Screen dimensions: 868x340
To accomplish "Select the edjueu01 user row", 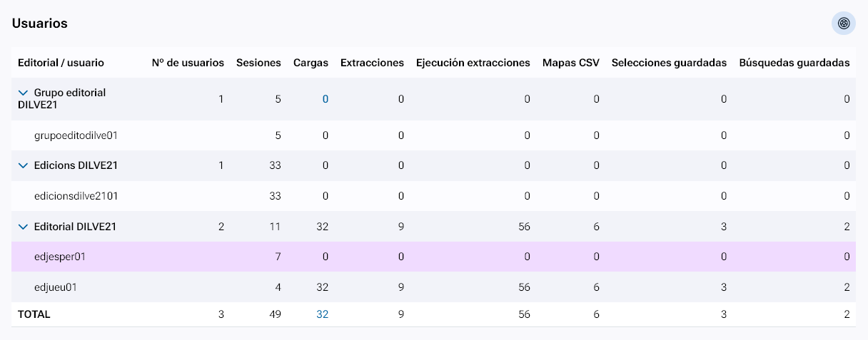I will point(56,287).
